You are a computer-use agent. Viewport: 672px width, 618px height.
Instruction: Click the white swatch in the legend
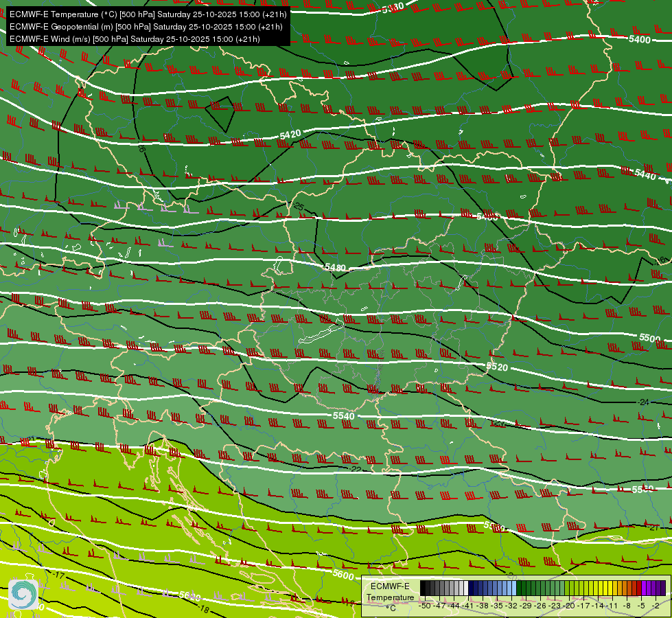tap(466, 588)
